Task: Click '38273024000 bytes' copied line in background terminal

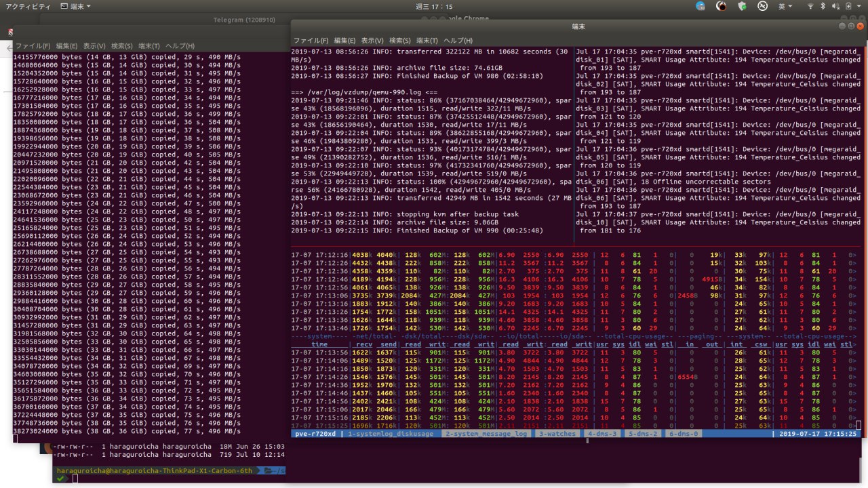Action: [x=128, y=430]
